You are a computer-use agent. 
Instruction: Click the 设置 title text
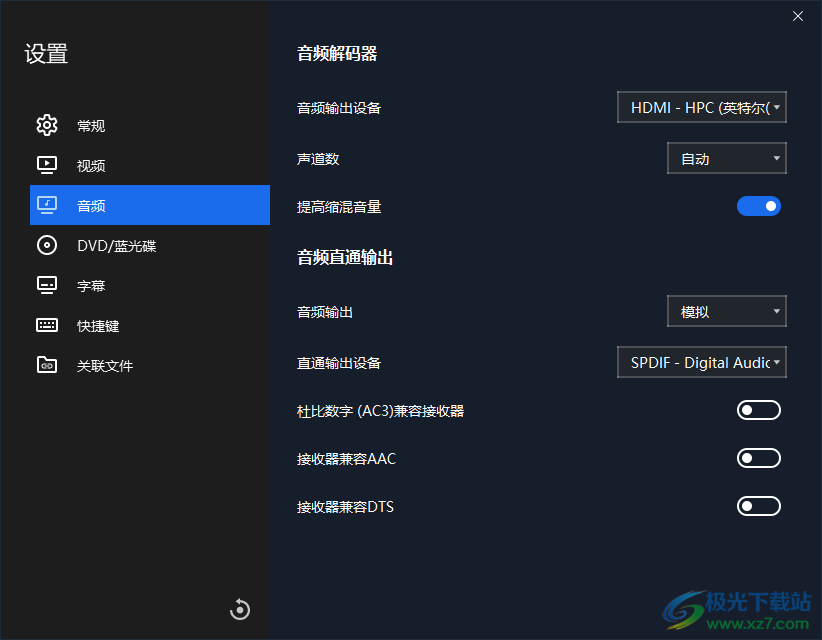46,53
